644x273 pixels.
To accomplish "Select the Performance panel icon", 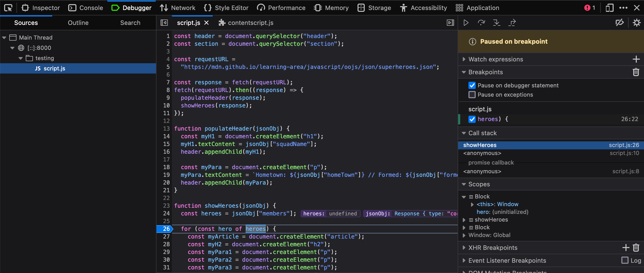I will point(261,8).
